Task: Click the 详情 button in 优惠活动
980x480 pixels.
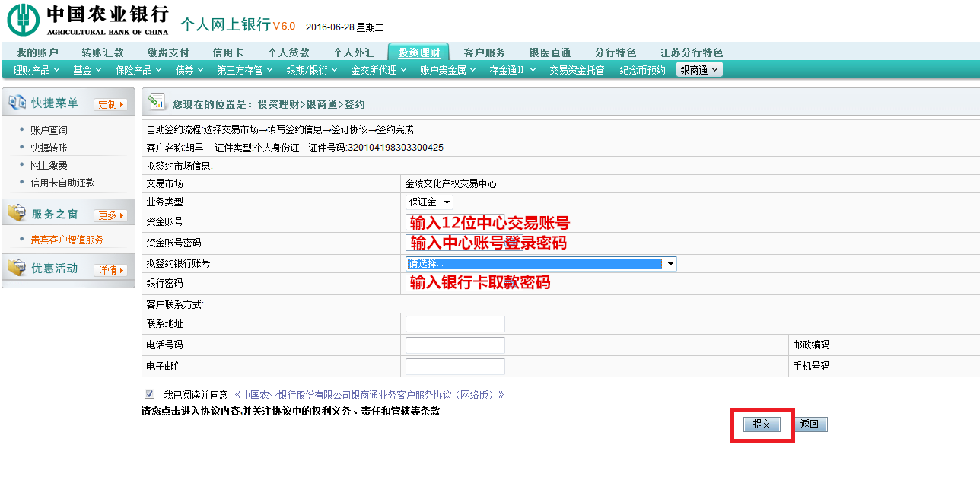Action: point(110,270)
